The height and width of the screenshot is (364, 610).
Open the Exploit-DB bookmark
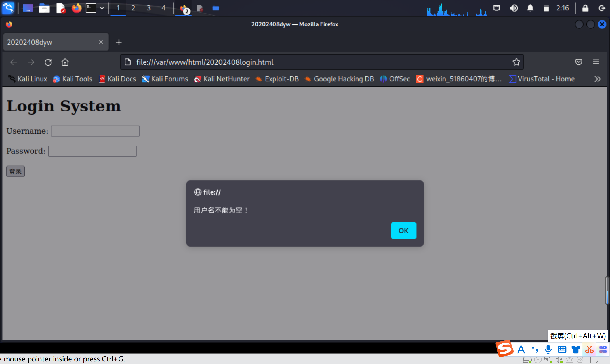277,79
